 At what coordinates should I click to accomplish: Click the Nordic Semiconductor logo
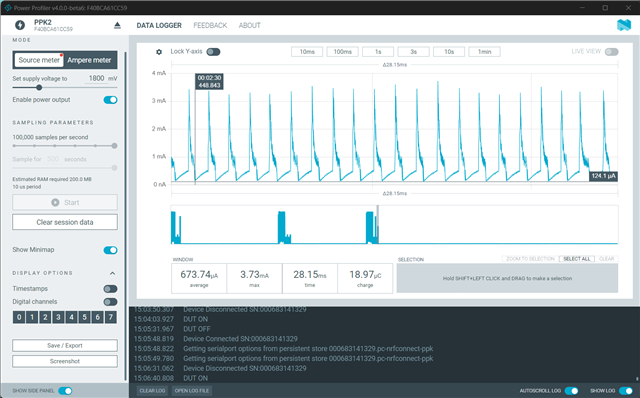click(624, 25)
